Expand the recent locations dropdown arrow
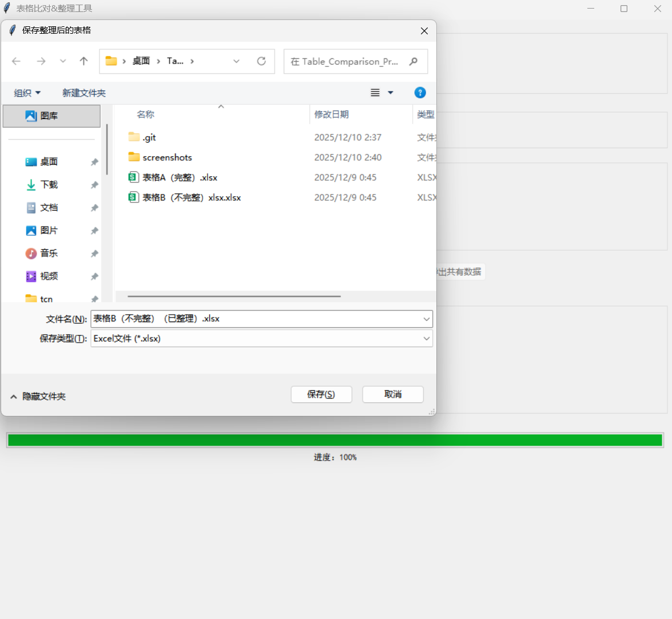The image size is (672, 619). [x=63, y=61]
